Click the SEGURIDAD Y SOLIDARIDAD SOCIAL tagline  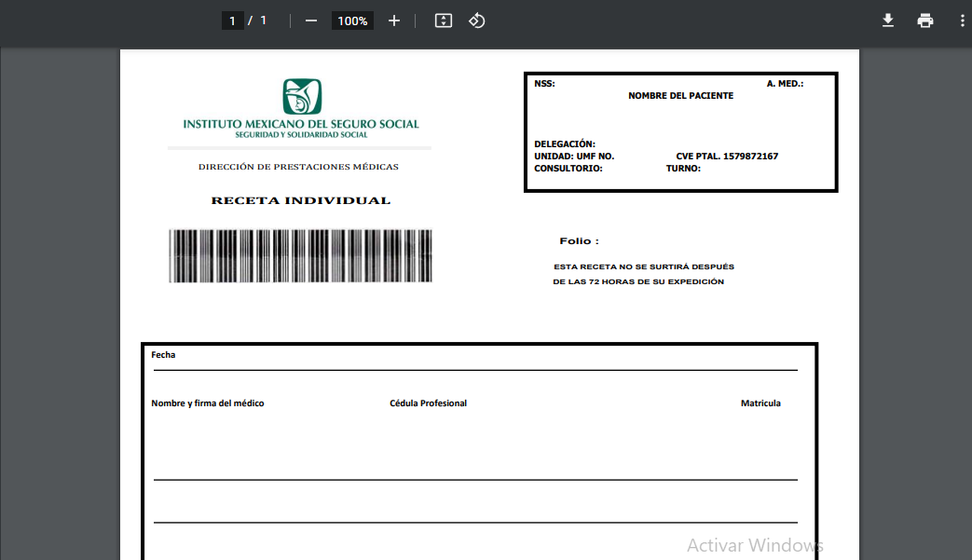pos(301,134)
